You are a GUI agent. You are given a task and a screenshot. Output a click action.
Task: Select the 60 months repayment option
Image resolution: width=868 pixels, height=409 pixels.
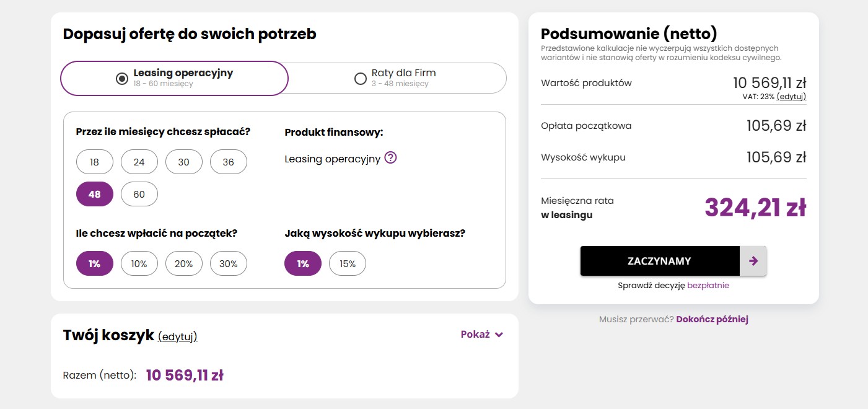139,194
